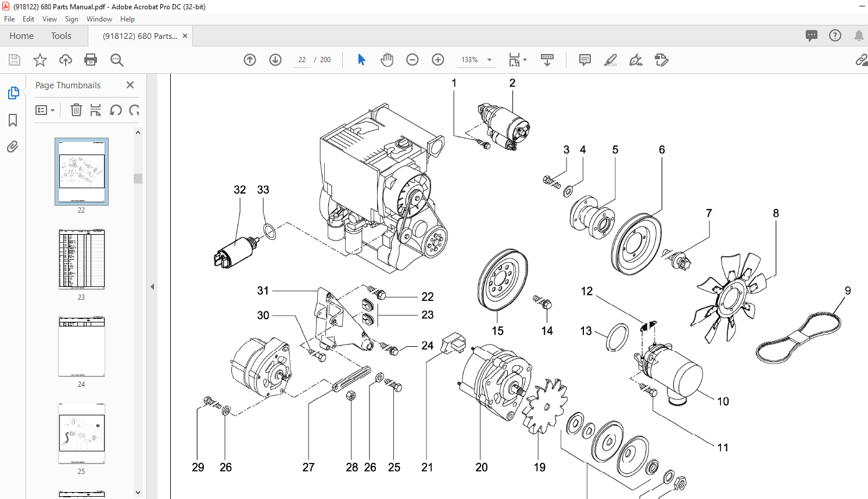Select the Highlight text pen tool
Image resolution: width=868 pixels, height=499 pixels.
[610, 60]
